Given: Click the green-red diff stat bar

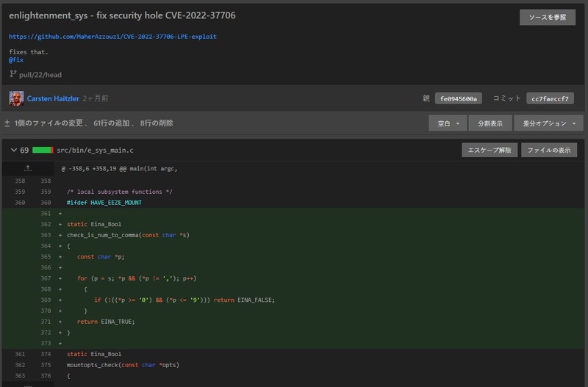Looking at the screenshot, I should (x=43, y=151).
